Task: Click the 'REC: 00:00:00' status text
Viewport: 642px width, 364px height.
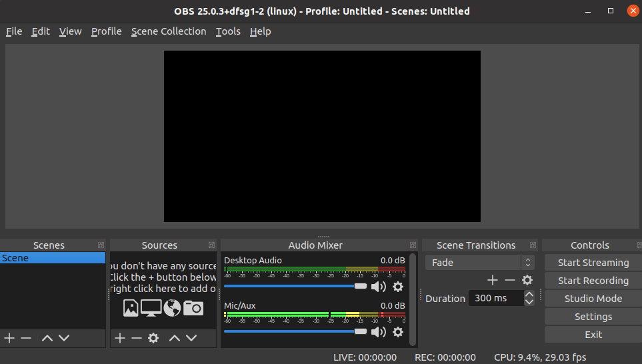Action: (445, 357)
